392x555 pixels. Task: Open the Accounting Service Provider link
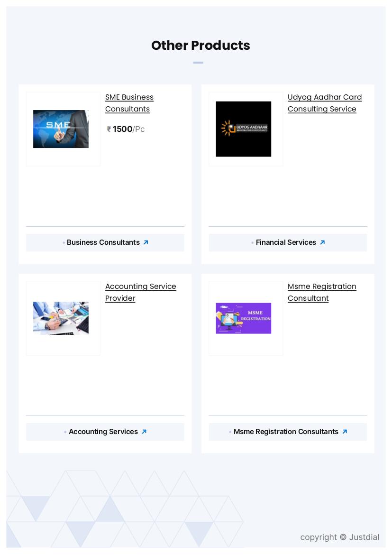click(140, 292)
